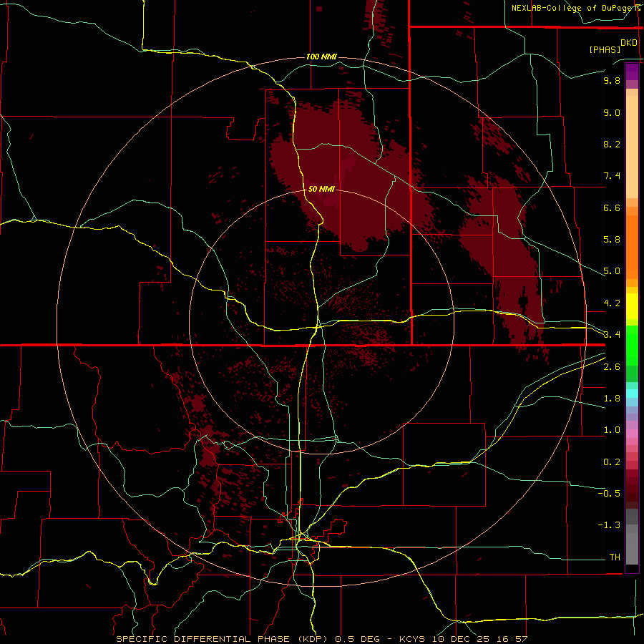The width and height of the screenshot is (644, 644).
Task: Pick the bright green color bar segment
Action: [x=632, y=345]
